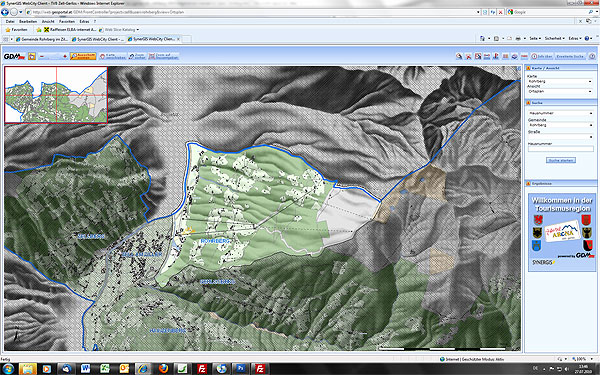Open the Web Slice Katalog dropdown
The height and width of the screenshot is (375, 600).
coord(119,29)
